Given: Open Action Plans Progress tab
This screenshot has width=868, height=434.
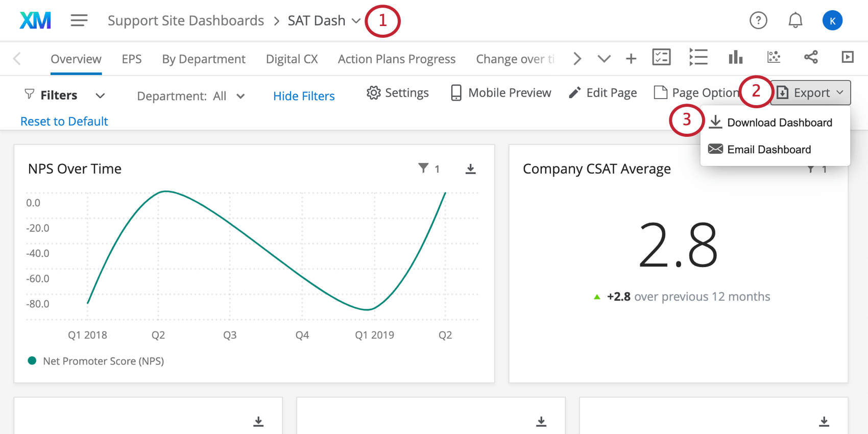Looking at the screenshot, I should pos(397,59).
